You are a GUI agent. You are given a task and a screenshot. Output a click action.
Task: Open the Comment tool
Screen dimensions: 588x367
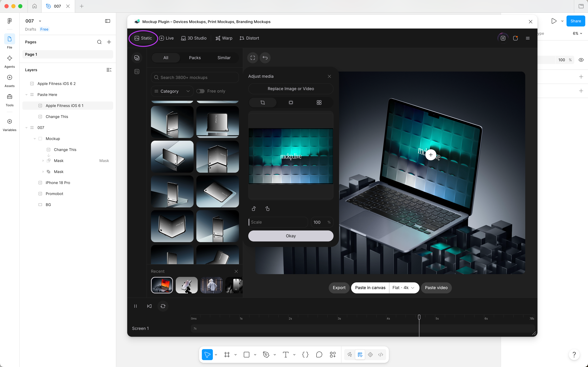point(319,355)
